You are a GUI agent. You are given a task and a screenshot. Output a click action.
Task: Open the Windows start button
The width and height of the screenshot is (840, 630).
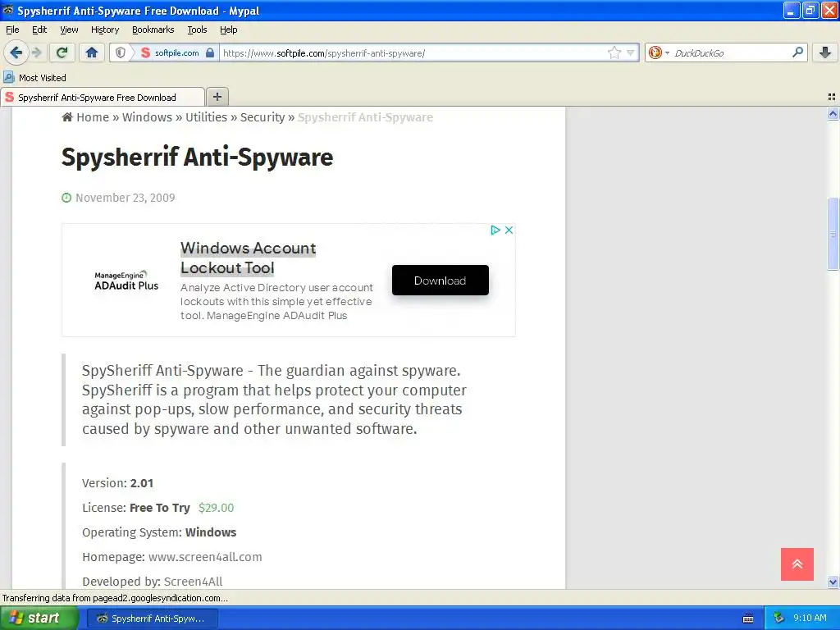pyautogui.click(x=39, y=619)
